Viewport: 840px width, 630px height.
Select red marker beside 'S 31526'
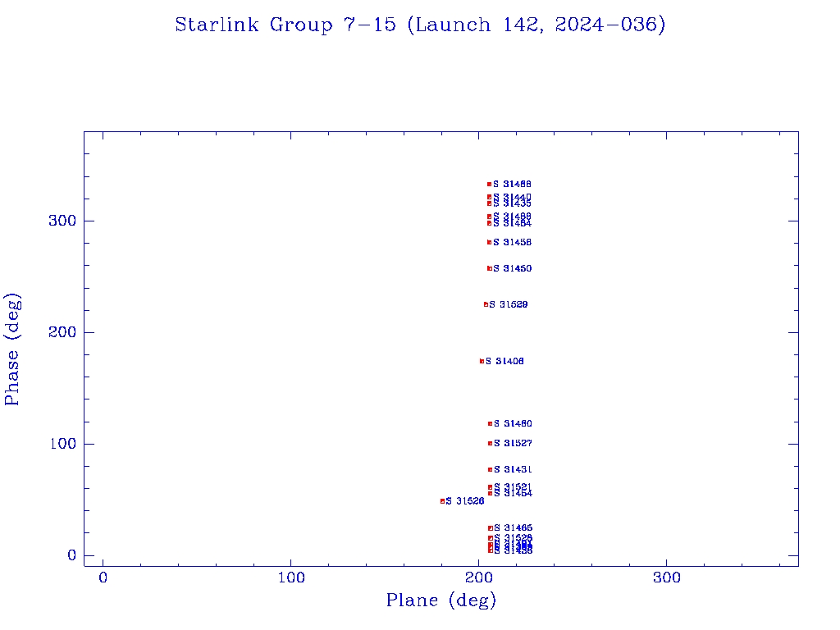(442, 501)
